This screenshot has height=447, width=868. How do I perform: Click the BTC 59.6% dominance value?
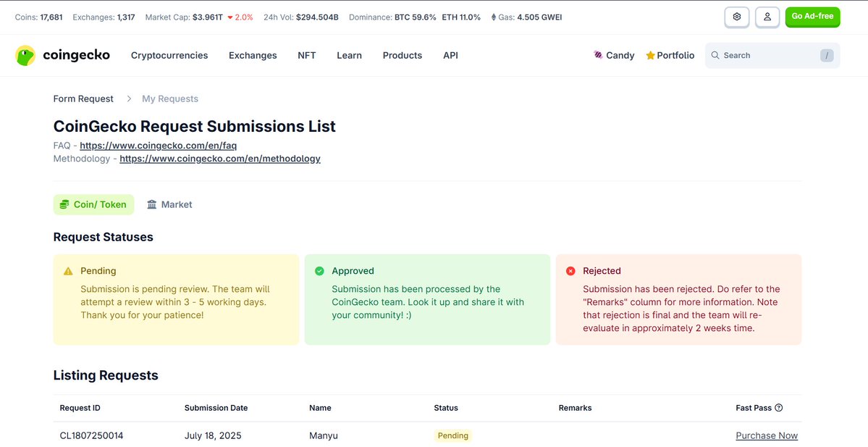416,17
